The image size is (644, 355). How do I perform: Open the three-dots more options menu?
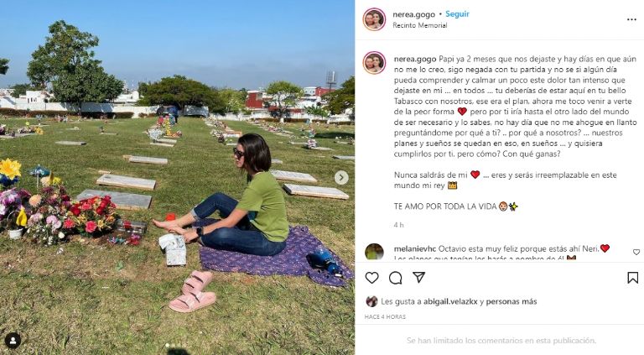pyautogui.click(x=631, y=20)
